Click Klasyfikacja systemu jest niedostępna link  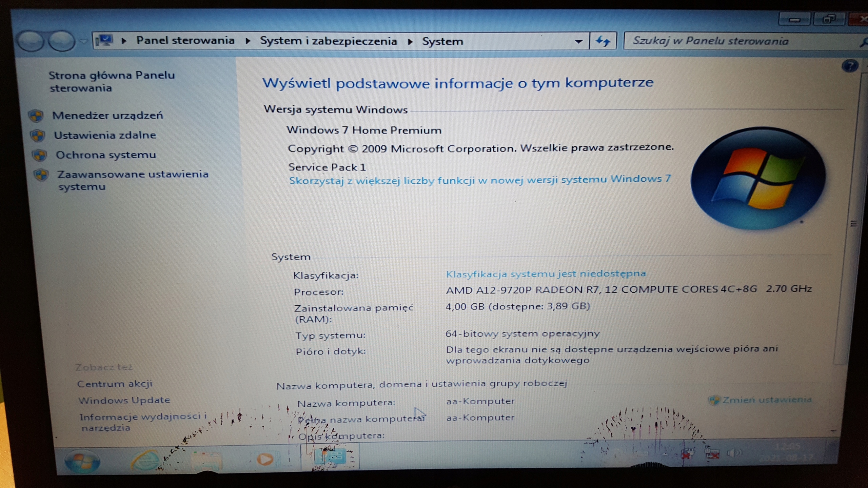[x=546, y=274]
